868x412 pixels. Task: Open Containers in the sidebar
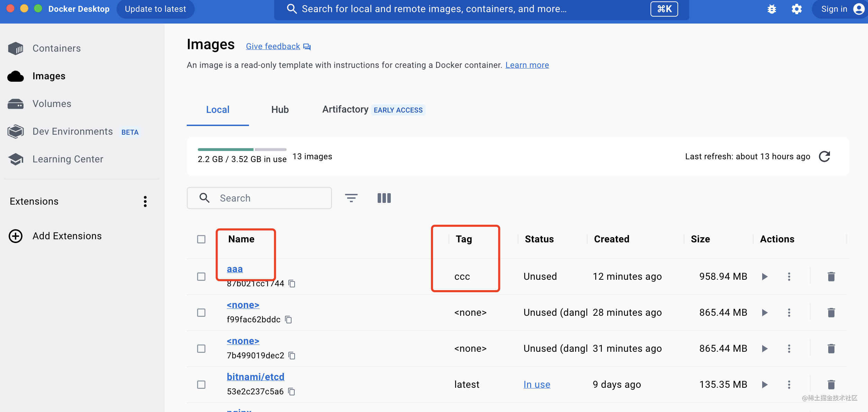point(56,48)
